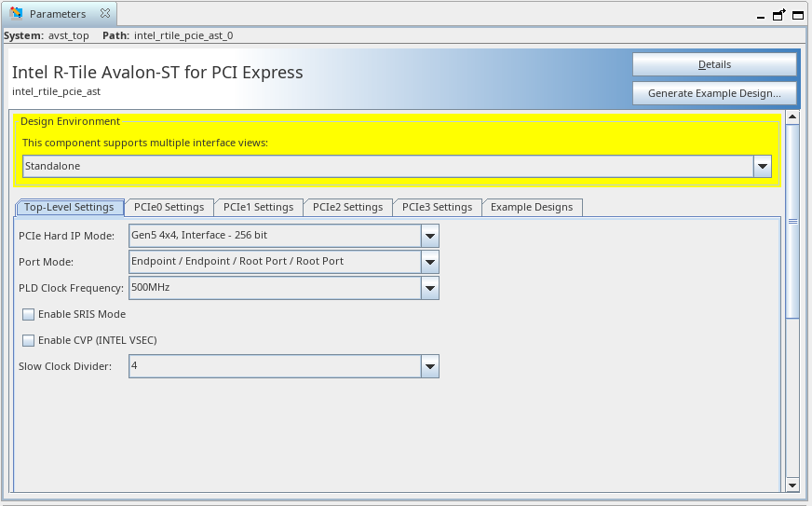Close the Parameters tab with its X
The width and height of the screenshot is (812, 506).
click(105, 13)
